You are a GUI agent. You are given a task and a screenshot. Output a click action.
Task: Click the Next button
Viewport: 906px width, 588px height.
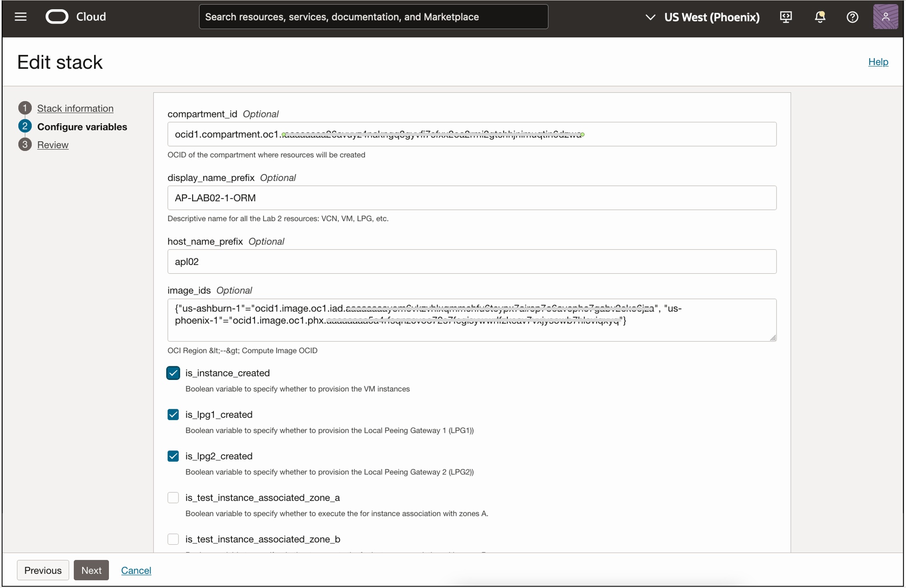pyautogui.click(x=91, y=570)
